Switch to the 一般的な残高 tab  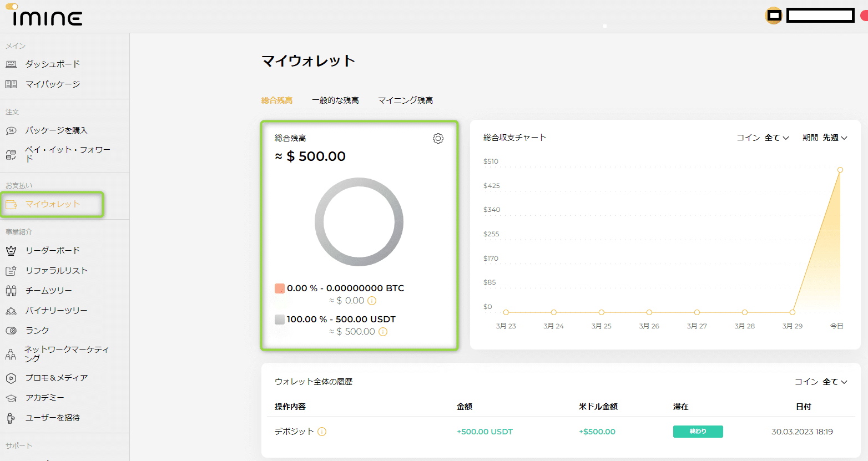pos(335,100)
